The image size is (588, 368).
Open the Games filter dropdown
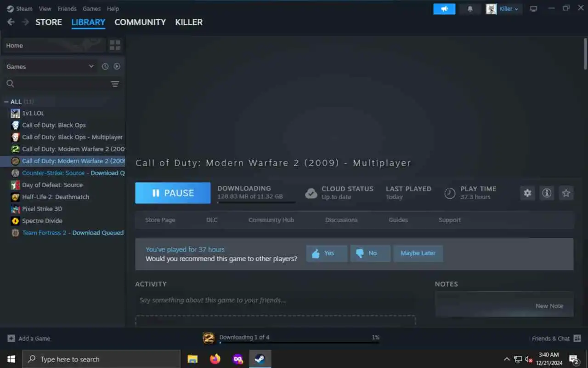click(x=50, y=66)
